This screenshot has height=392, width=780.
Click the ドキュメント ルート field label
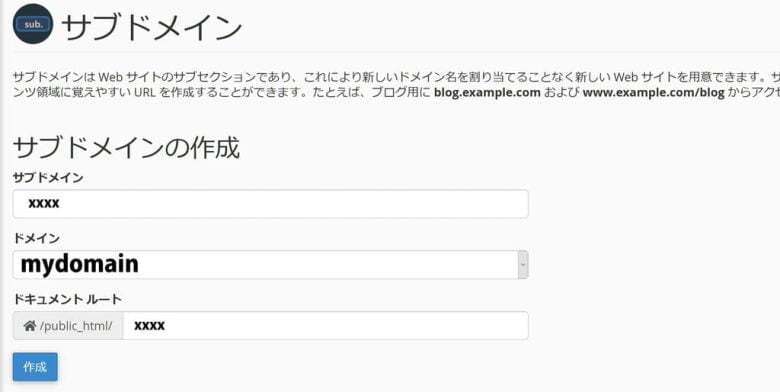67,299
